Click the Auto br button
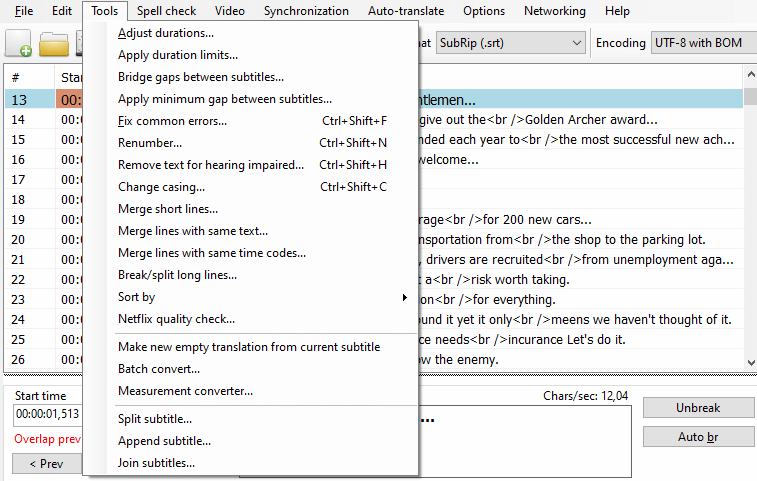The width and height of the screenshot is (757, 481). pos(698,437)
